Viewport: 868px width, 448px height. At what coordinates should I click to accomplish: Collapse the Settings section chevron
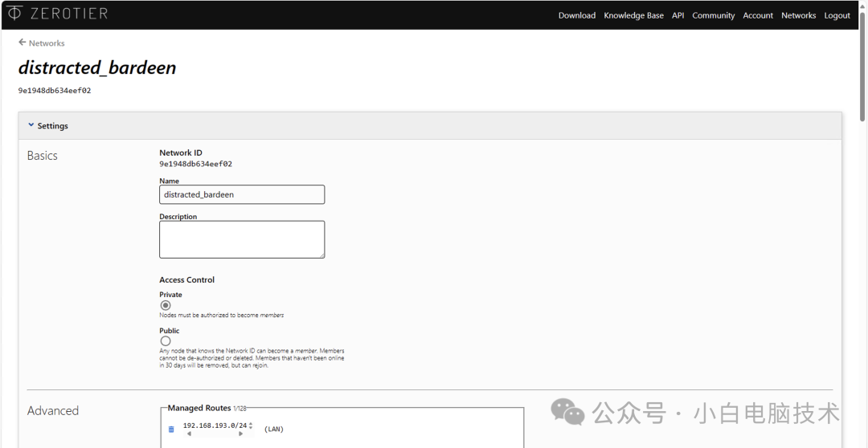31,125
